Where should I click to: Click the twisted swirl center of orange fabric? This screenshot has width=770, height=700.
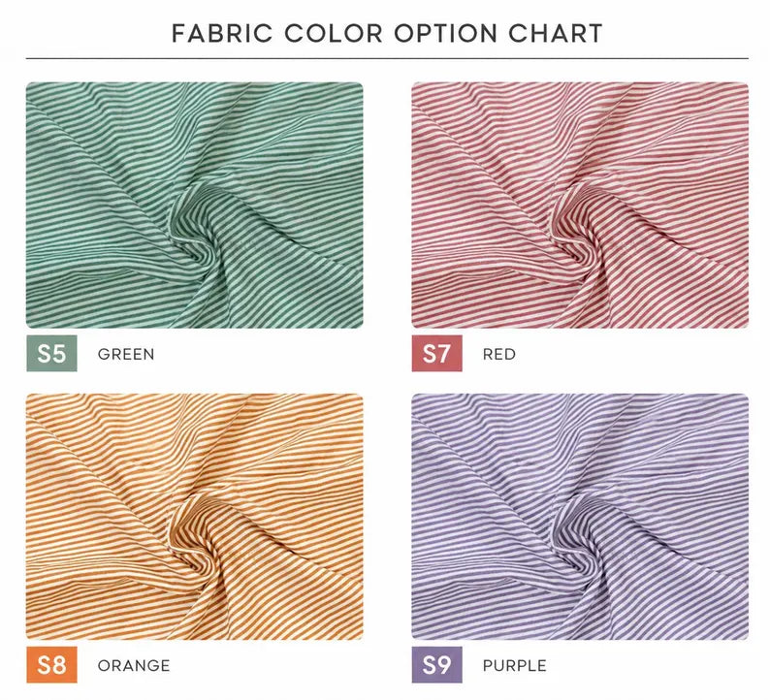pyautogui.click(x=194, y=555)
